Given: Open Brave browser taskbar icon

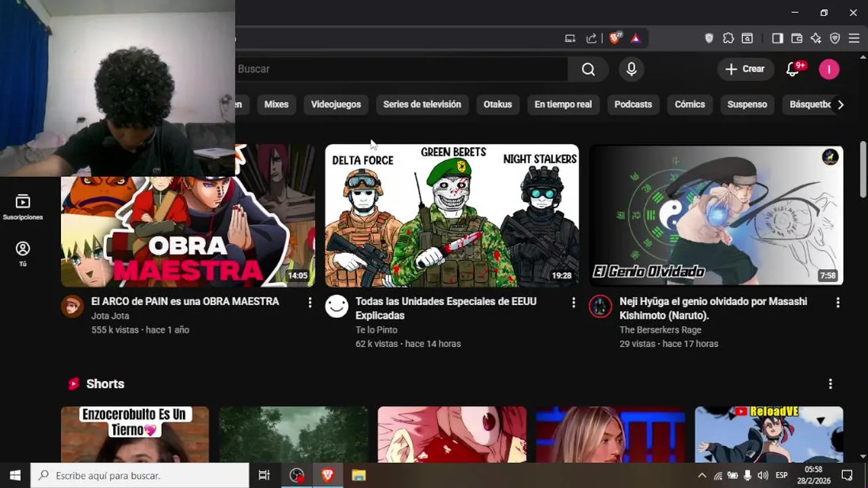Looking at the screenshot, I should [328, 476].
